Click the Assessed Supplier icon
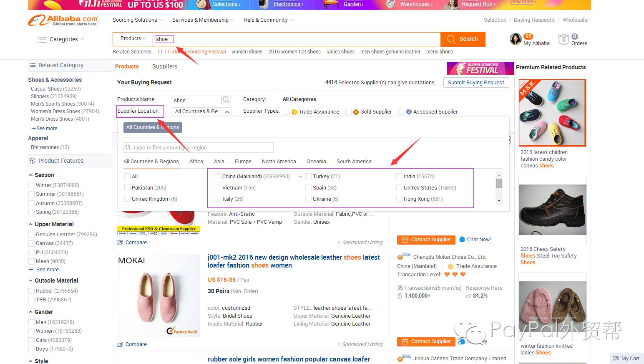The width and height of the screenshot is (644, 364). 409,112
